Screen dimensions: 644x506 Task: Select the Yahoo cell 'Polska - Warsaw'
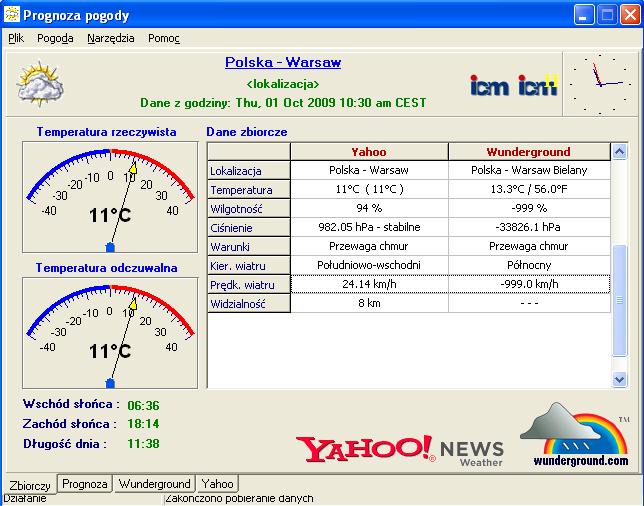tap(369, 170)
